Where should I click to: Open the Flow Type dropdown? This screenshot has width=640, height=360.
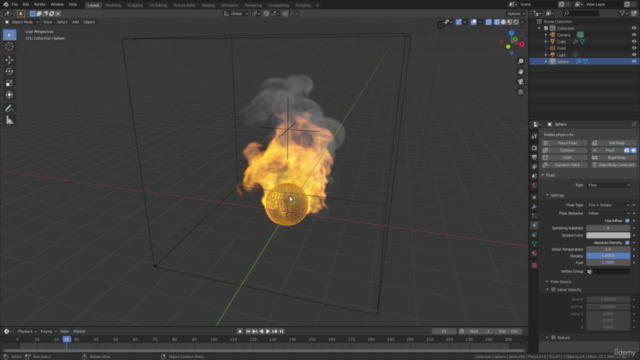pos(609,205)
